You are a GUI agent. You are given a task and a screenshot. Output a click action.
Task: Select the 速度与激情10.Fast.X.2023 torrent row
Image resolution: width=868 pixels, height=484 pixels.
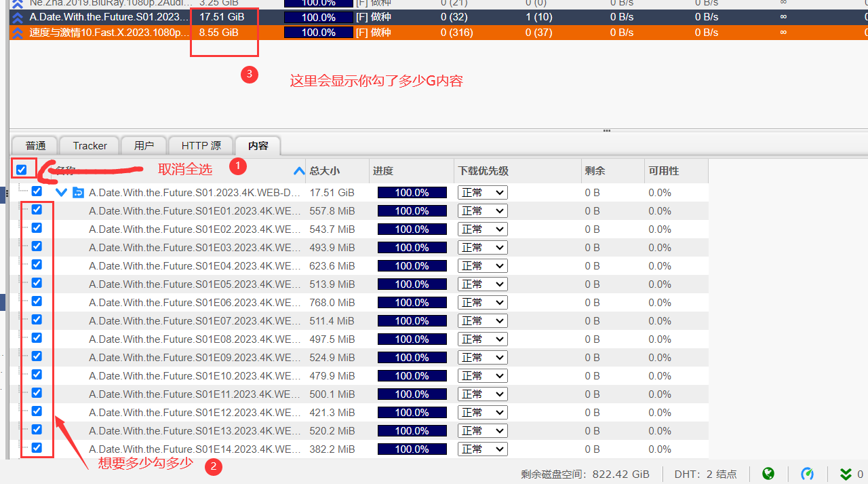(438, 33)
